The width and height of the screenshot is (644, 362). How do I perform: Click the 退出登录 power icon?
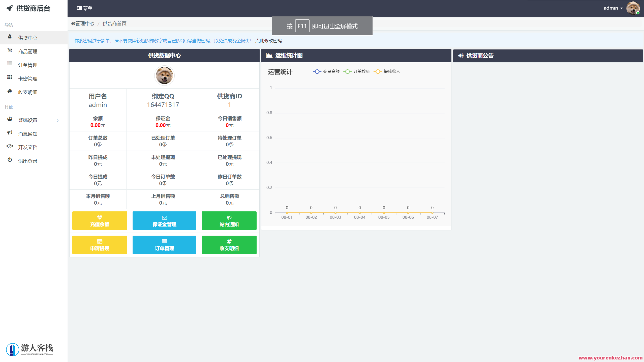(10, 160)
